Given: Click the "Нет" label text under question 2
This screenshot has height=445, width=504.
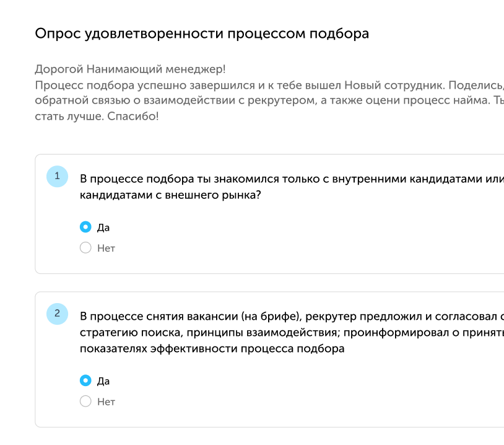Looking at the screenshot, I should 106,402.
